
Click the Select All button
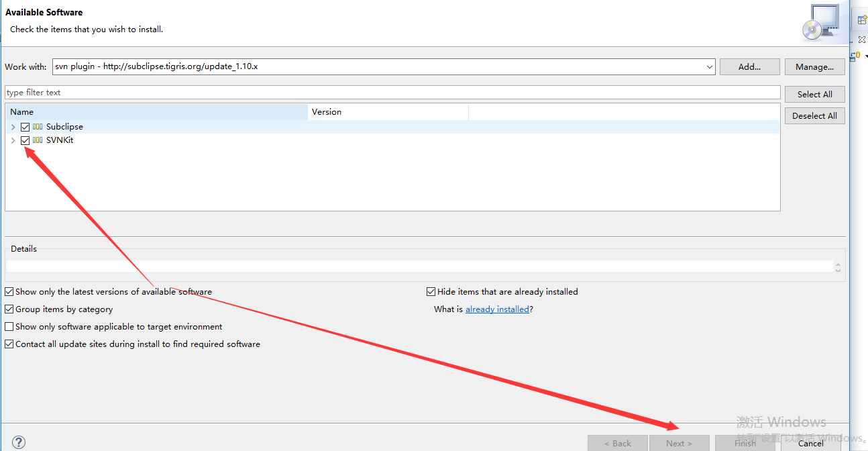point(814,95)
